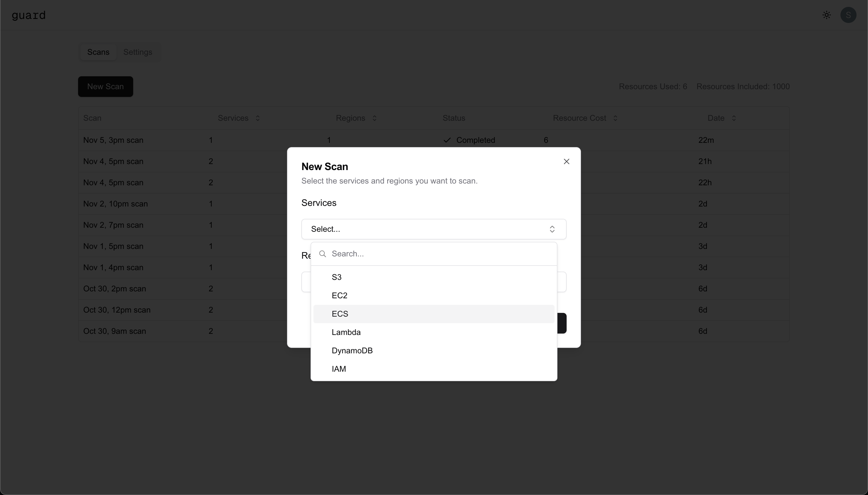This screenshot has width=868, height=495.
Task: Choose DynamoDB from the services list
Action: pos(352,350)
